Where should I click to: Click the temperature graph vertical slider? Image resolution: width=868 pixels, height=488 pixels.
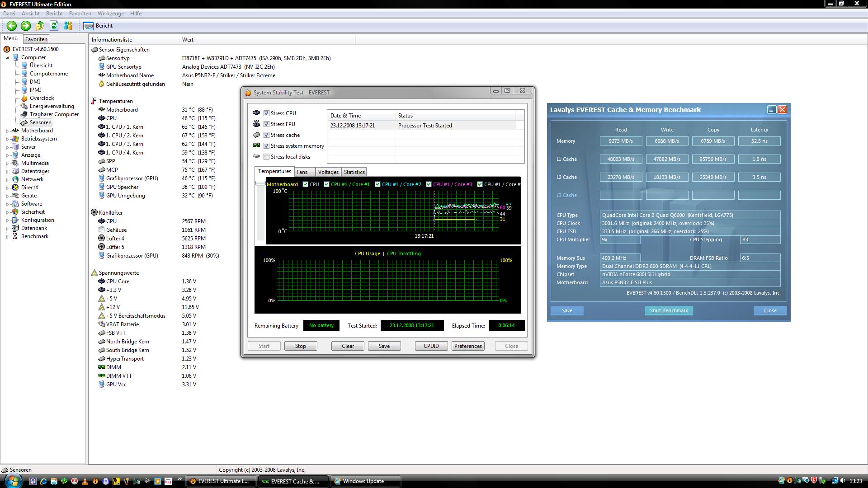260,183
